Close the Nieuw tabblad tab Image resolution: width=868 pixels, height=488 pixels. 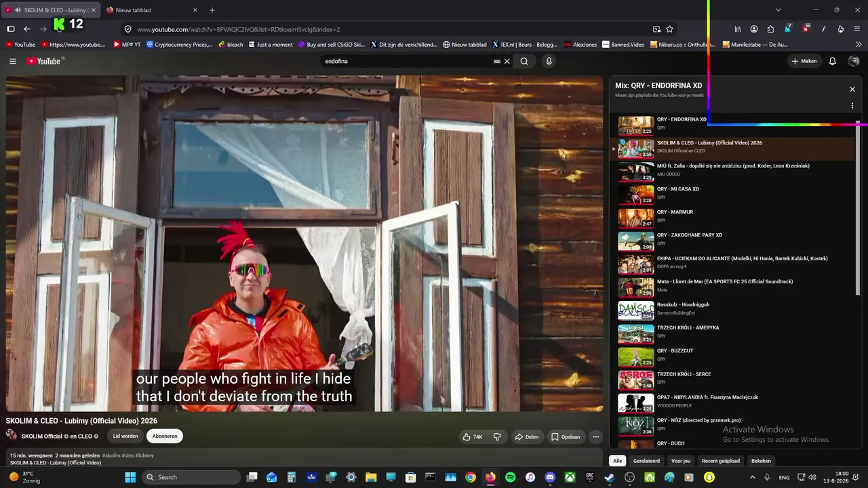point(195,10)
